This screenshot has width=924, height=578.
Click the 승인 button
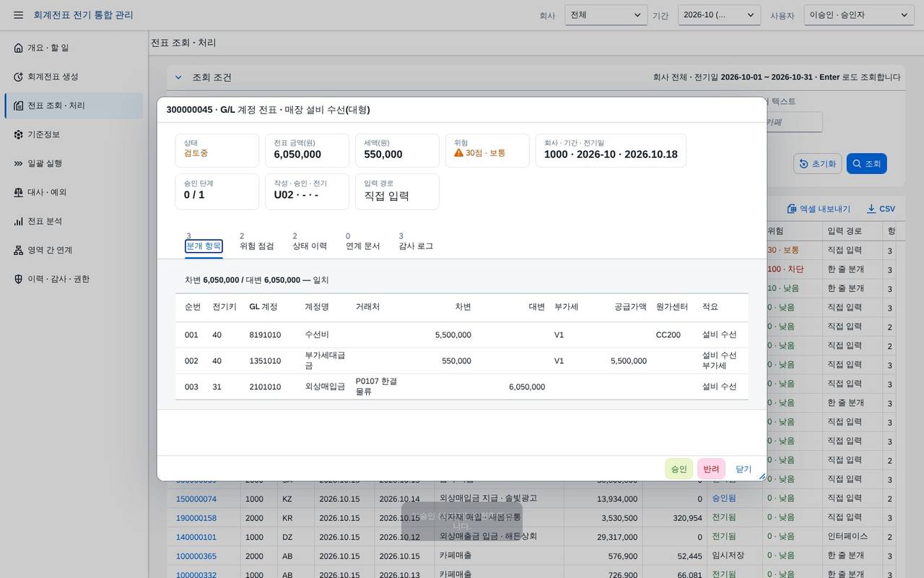(x=679, y=469)
